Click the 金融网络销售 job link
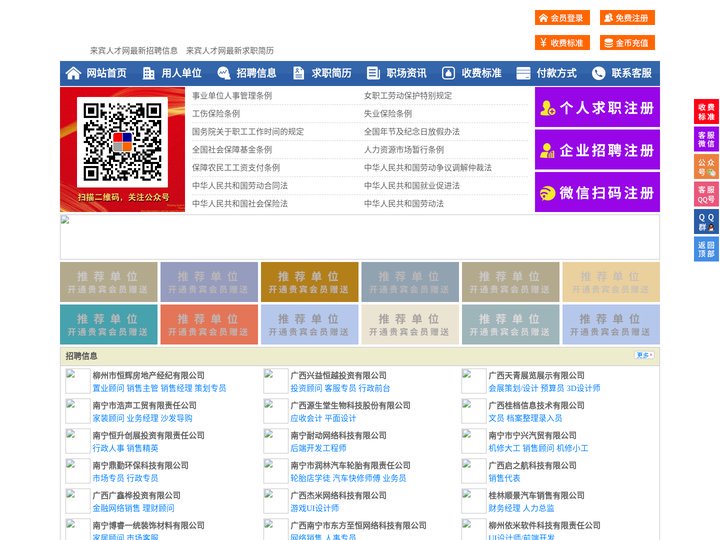This screenshot has width=720, height=540. click(x=117, y=508)
